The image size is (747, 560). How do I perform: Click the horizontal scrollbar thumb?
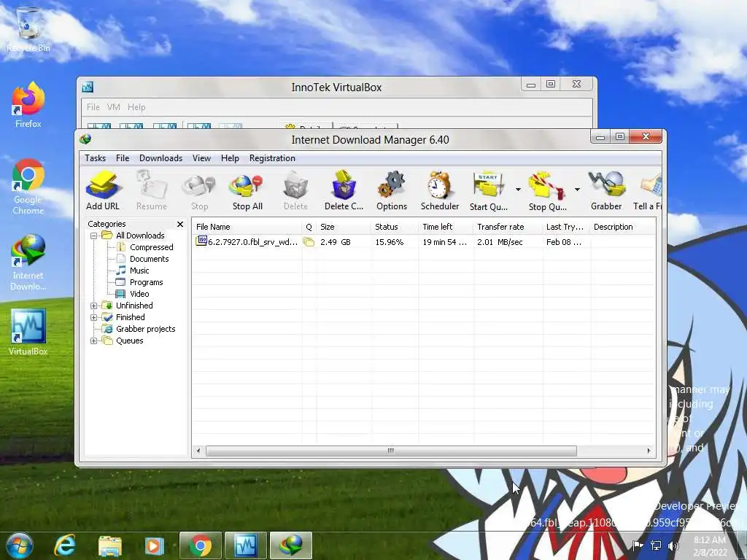pos(391,451)
